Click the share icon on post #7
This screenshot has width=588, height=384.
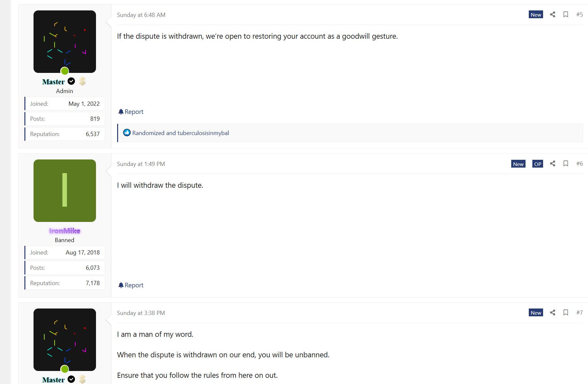pos(553,313)
